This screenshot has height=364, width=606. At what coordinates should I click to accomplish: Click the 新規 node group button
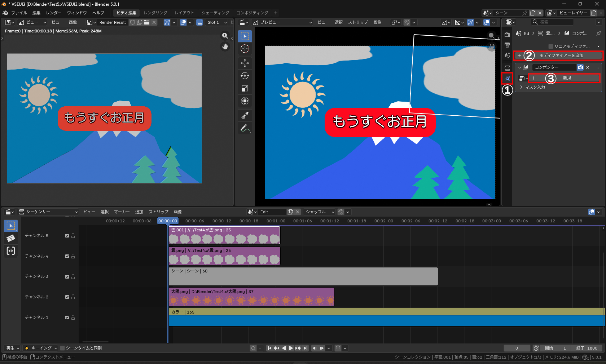tap(564, 78)
